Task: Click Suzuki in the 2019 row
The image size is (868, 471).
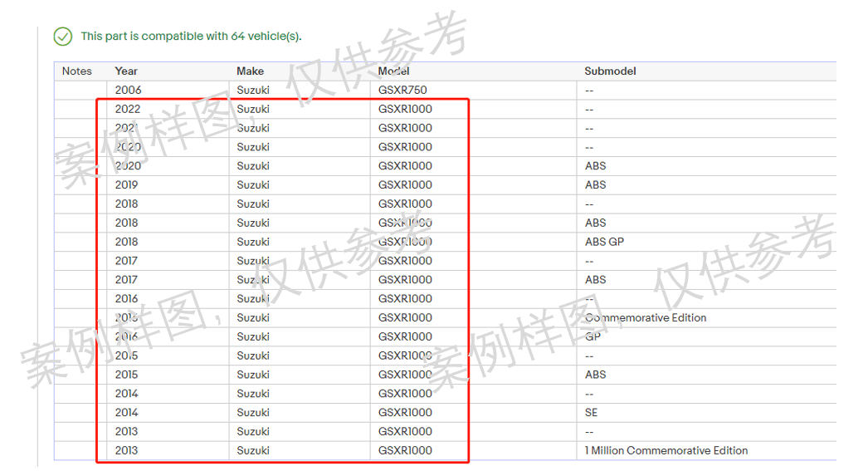Action: (253, 185)
